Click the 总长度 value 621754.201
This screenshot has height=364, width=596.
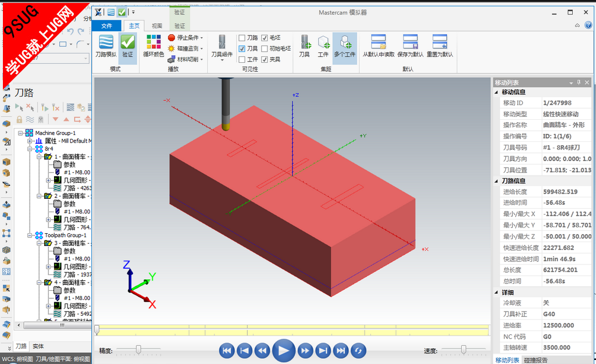point(561,270)
